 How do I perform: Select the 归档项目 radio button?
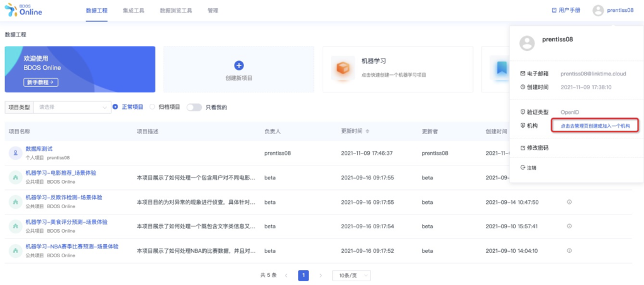point(152,107)
